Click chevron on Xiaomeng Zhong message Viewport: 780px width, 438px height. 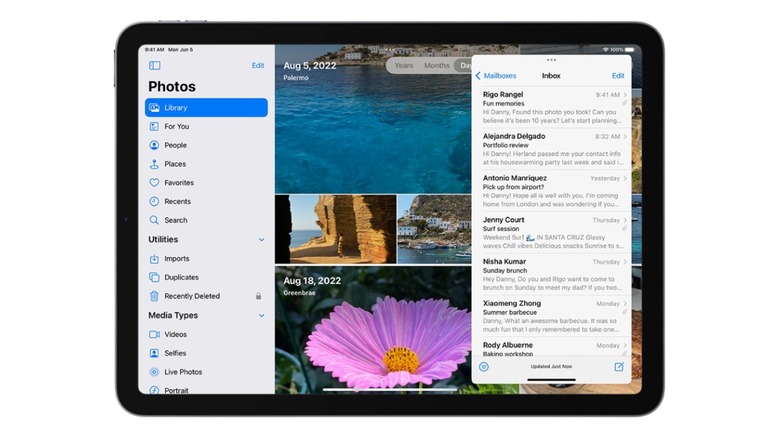coord(625,304)
